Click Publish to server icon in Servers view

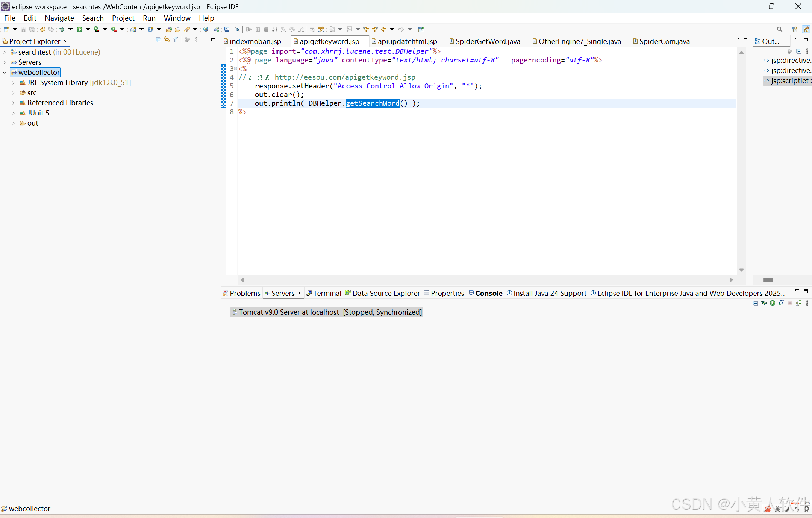[798, 303]
